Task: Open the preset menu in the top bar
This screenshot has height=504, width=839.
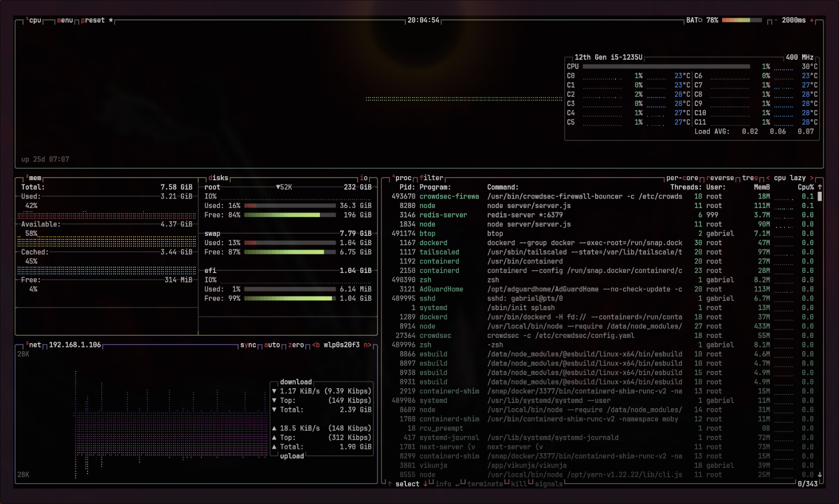Action: (93, 20)
